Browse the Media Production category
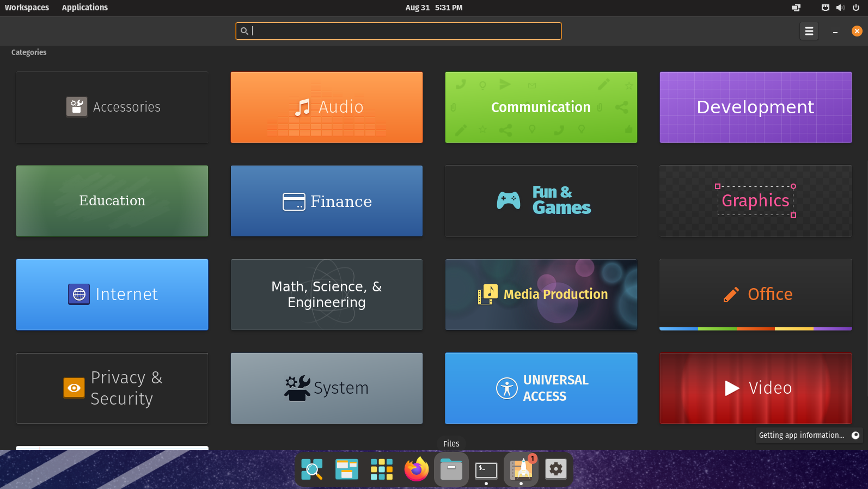868x489 pixels. pos(541,295)
